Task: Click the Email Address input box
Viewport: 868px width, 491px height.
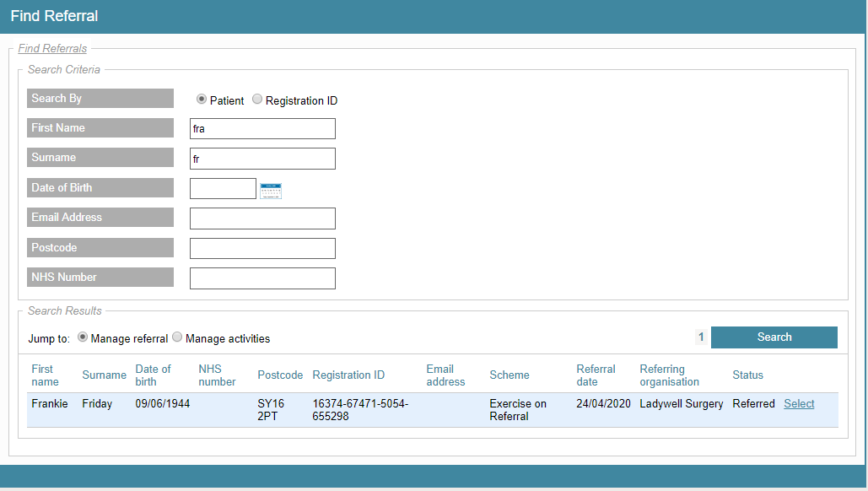Action: coord(262,219)
